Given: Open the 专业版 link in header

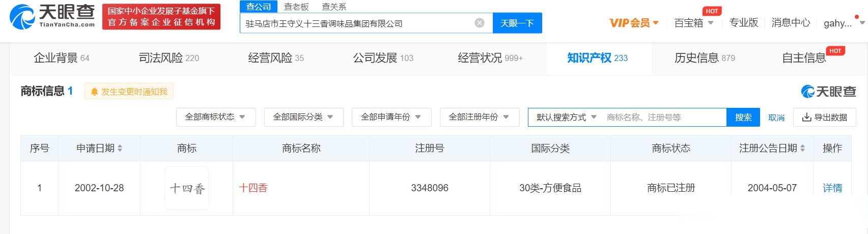Looking at the screenshot, I should (x=744, y=23).
